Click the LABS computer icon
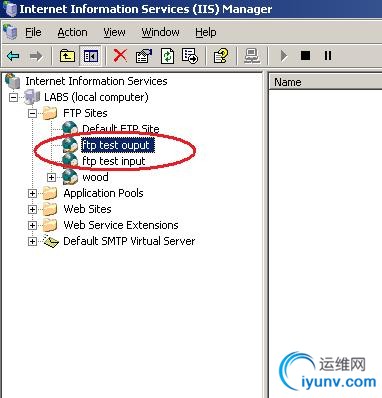Image resolution: width=382 pixels, height=398 pixels. point(32,97)
